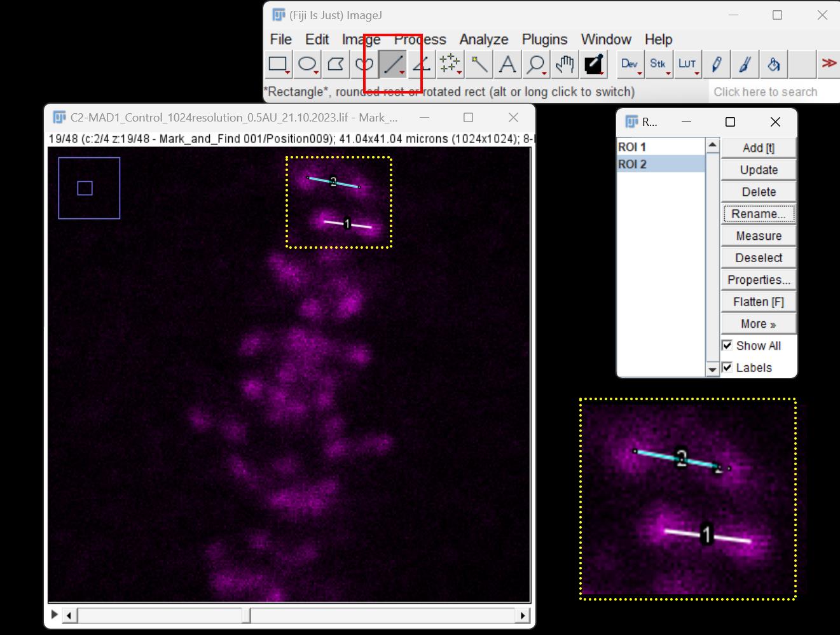840x635 pixels.
Task: Open the LUT dropdown menu
Action: 687,64
